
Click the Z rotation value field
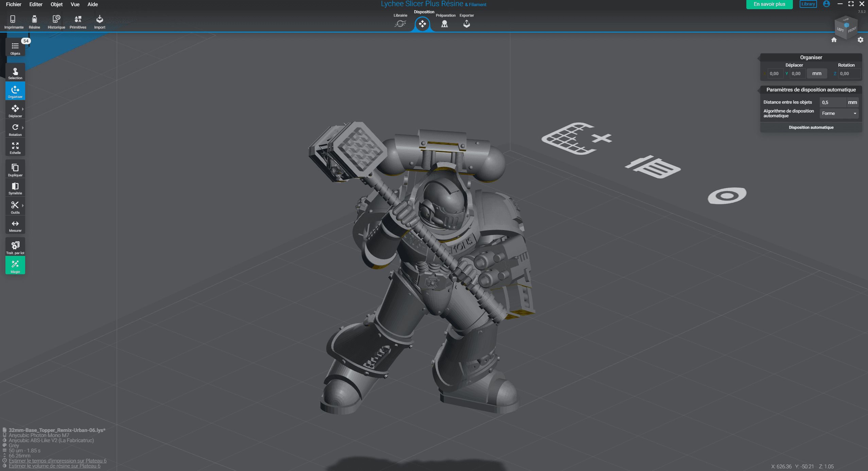[849, 73]
